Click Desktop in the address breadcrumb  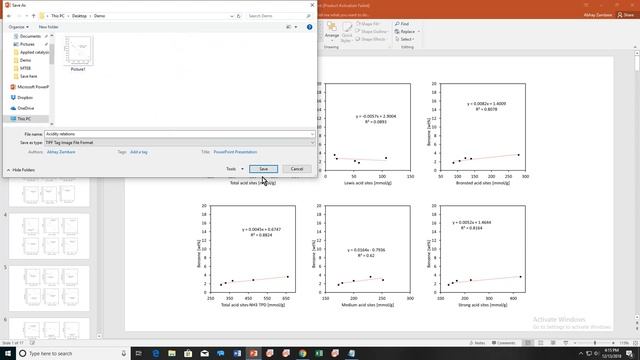click(79, 16)
